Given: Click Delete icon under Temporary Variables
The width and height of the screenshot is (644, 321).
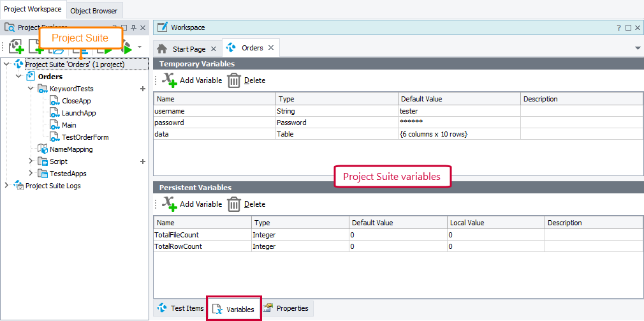Looking at the screenshot, I should coord(234,80).
